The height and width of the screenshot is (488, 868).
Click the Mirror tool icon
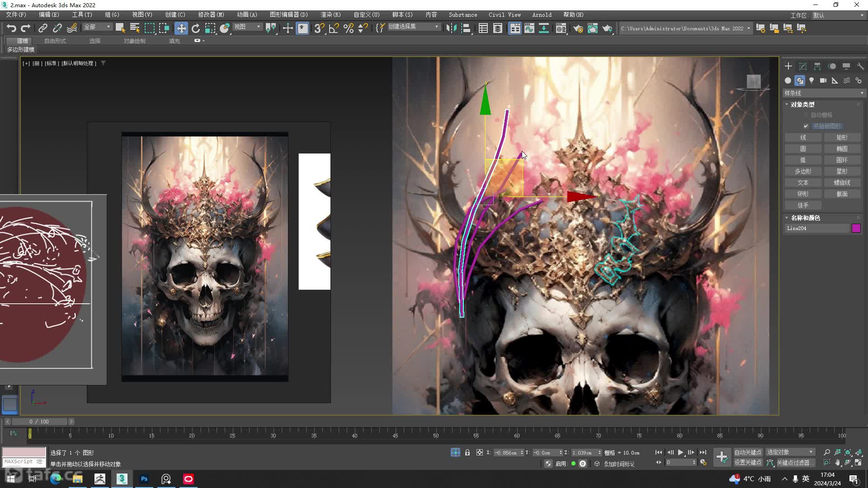pyautogui.click(x=451, y=28)
